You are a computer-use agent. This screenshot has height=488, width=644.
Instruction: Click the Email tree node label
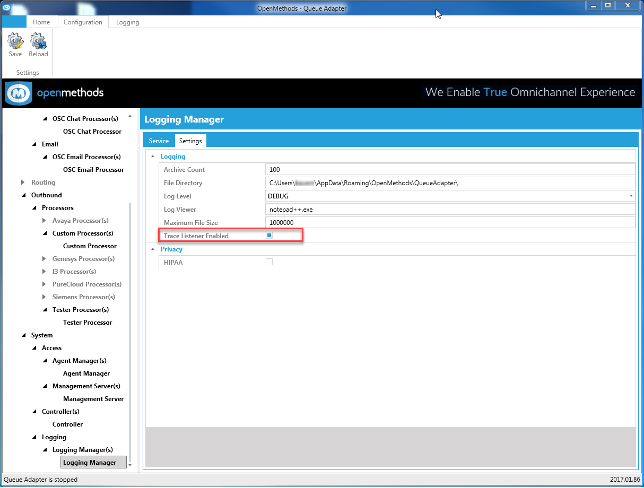50,144
